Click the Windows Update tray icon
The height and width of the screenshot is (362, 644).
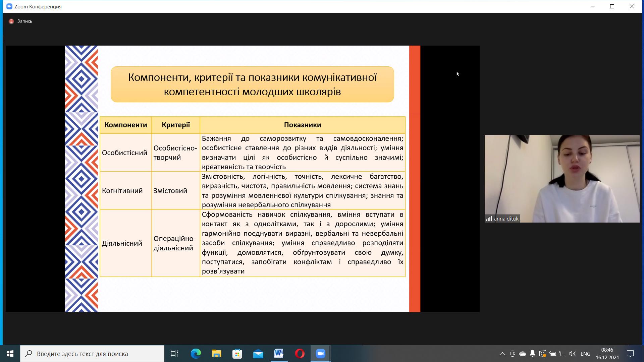pyautogui.click(x=542, y=354)
